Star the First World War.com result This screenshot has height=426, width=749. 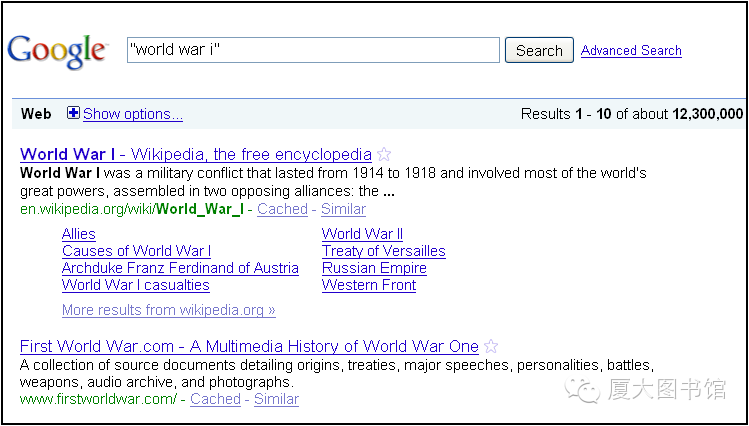point(491,346)
